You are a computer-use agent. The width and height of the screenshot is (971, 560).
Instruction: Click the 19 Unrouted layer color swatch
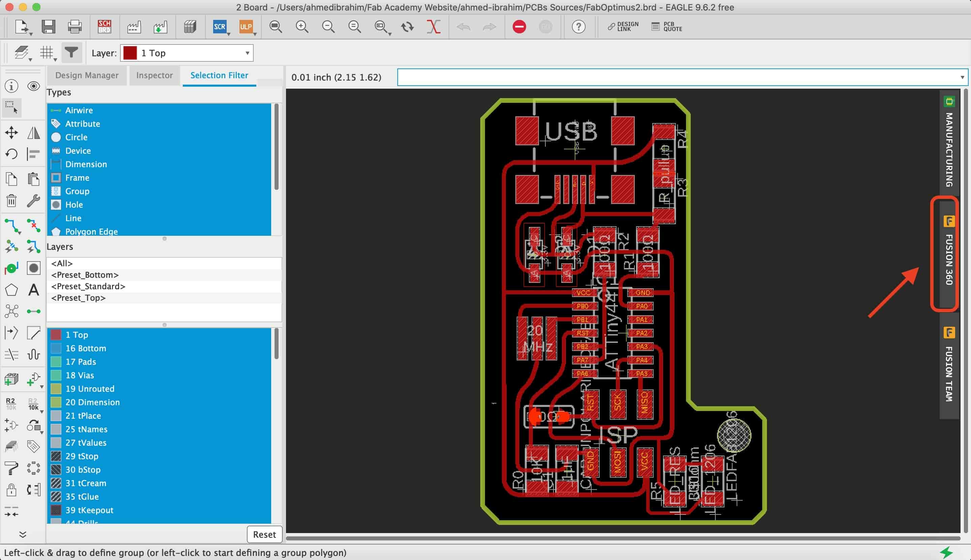[x=56, y=388]
